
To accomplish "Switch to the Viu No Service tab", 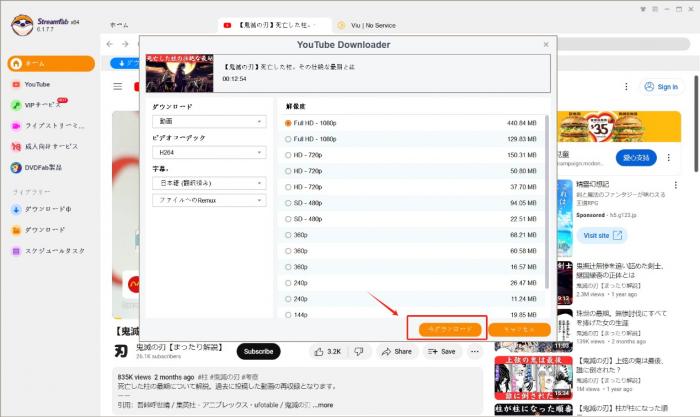I will pos(367,25).
